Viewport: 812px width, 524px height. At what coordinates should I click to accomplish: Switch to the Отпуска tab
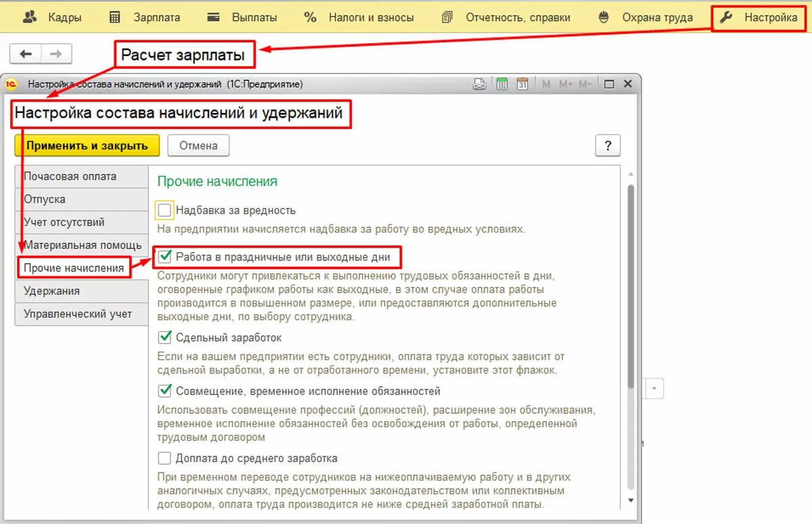[81, 199]
